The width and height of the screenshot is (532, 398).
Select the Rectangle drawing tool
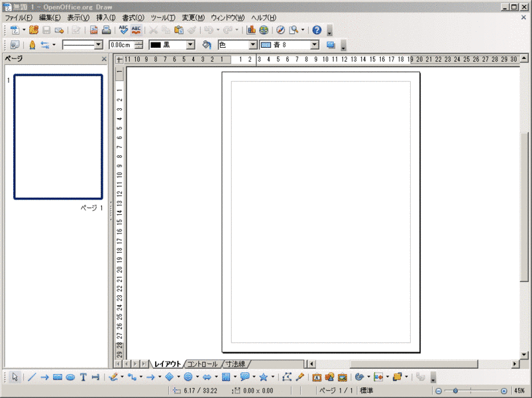tap(58, 377)
